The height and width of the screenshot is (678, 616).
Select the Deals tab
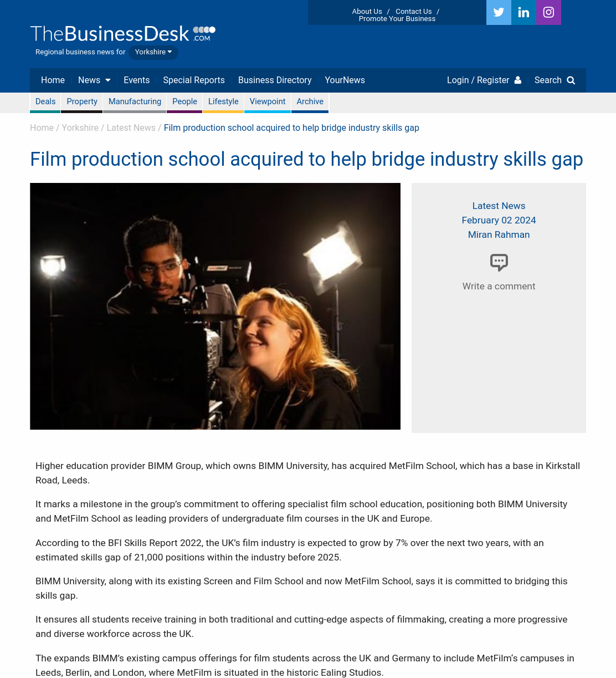tap(45, 102)
